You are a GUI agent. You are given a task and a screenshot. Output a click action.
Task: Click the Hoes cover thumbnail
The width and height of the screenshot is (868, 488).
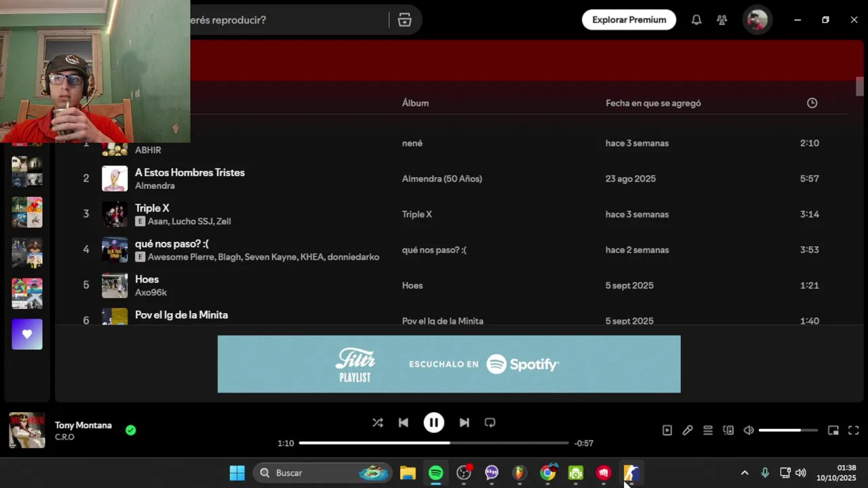pos(115,285)
